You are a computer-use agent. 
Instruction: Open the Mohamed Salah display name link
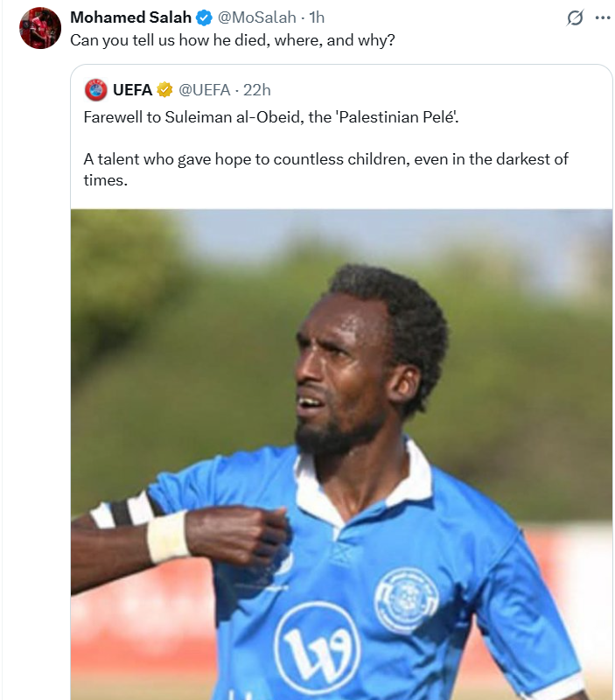coord(130,17)
